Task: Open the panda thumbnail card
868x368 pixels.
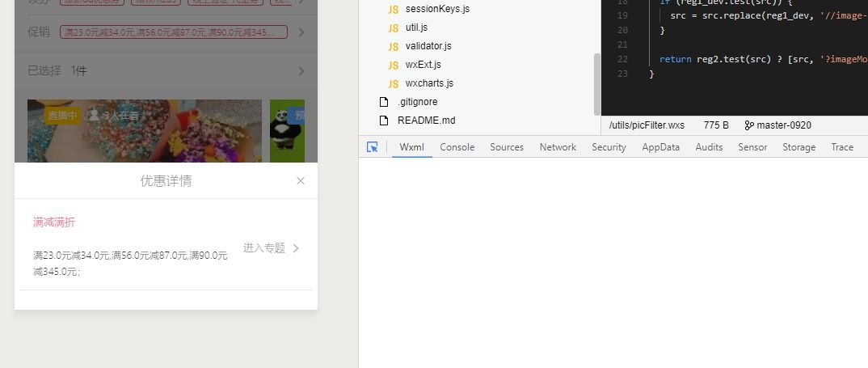Action: coord(287,131)
